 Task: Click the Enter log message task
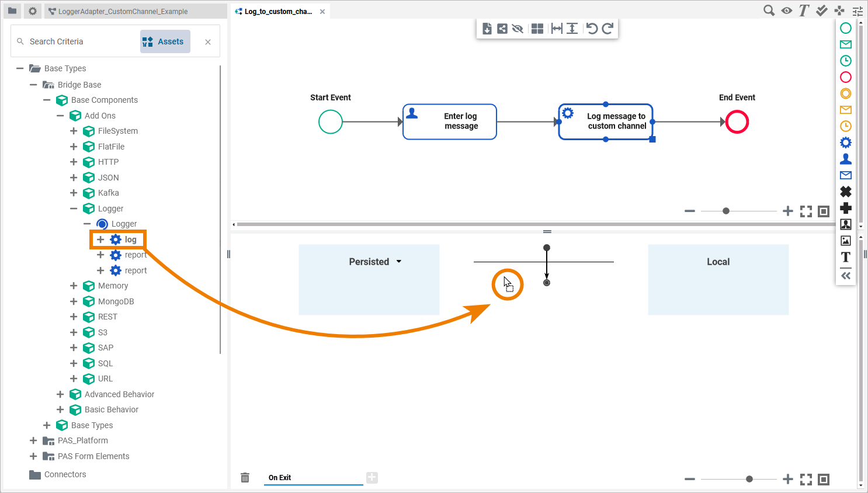(450, 121)
